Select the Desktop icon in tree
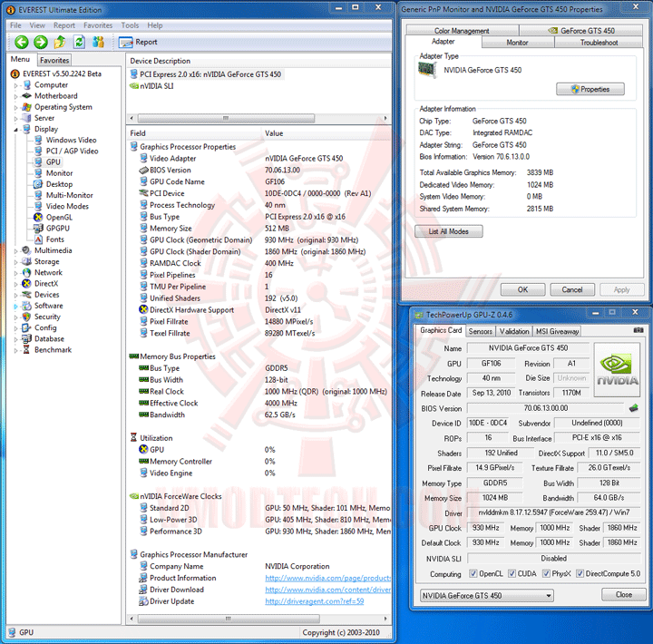653x644 pixels. (x=38, y=184)
